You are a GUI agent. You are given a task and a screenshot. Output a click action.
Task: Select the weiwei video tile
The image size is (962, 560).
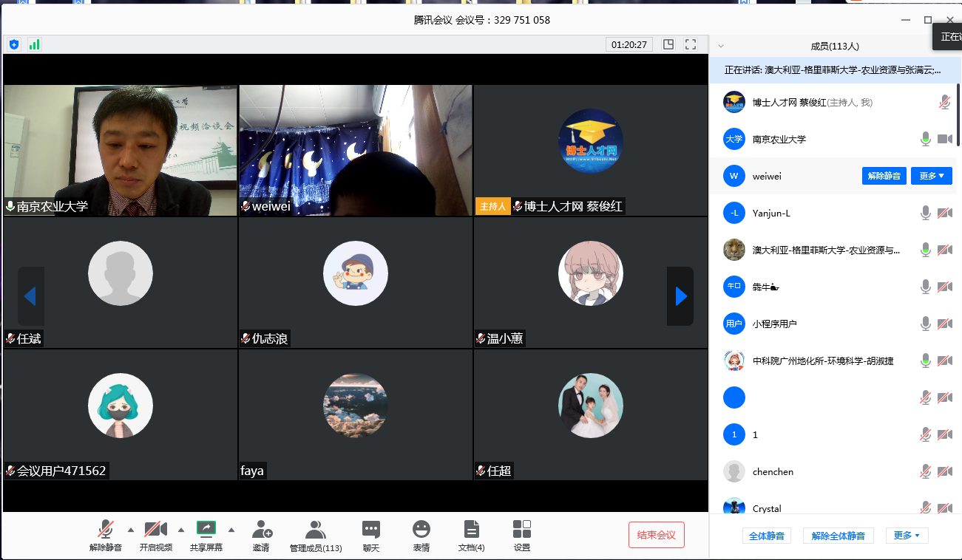point(356,150)
